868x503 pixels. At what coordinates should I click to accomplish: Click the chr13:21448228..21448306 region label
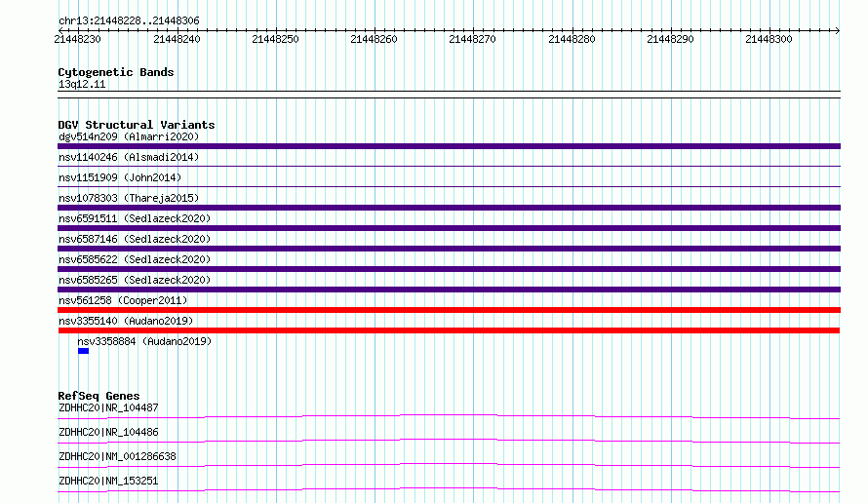129,21
